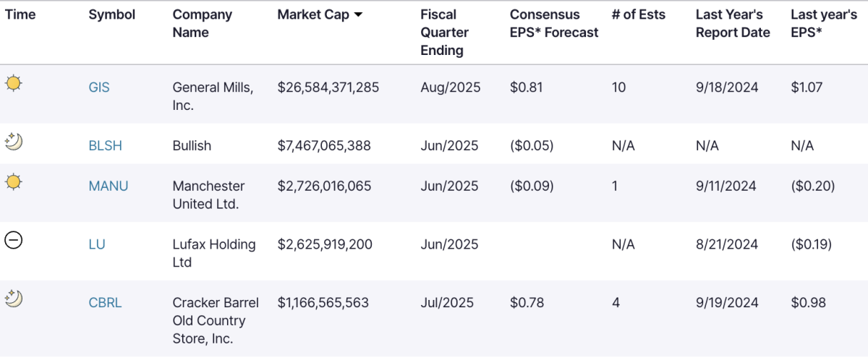Screen dimensions: 868x360
Task: Open the CBRL symbol link
Action: (x=105, y=303)
